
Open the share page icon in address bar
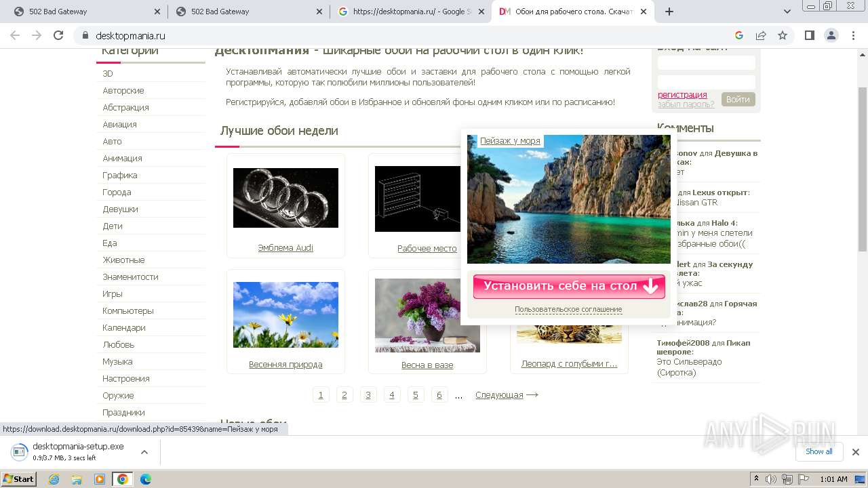761,35
